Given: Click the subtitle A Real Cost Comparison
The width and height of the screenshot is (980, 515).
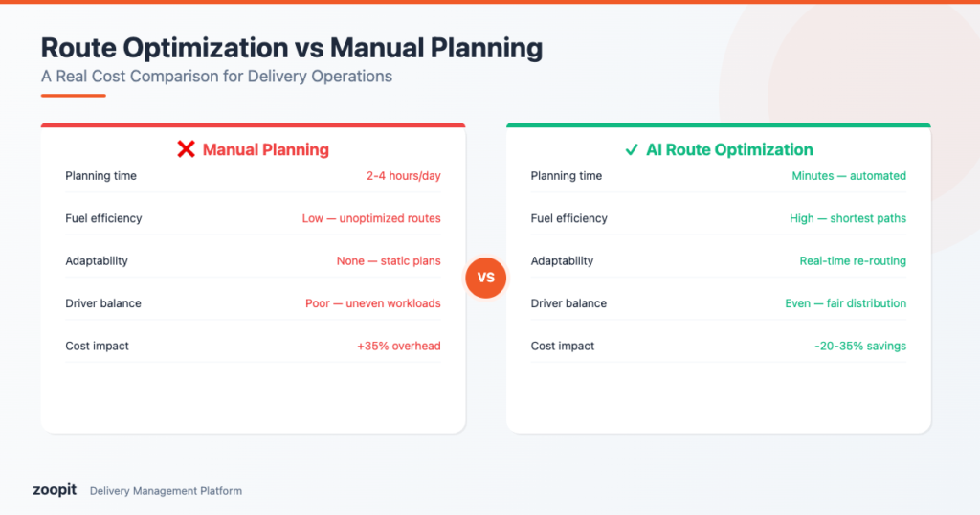Looking at the screenshot, I should click(216, 77).
